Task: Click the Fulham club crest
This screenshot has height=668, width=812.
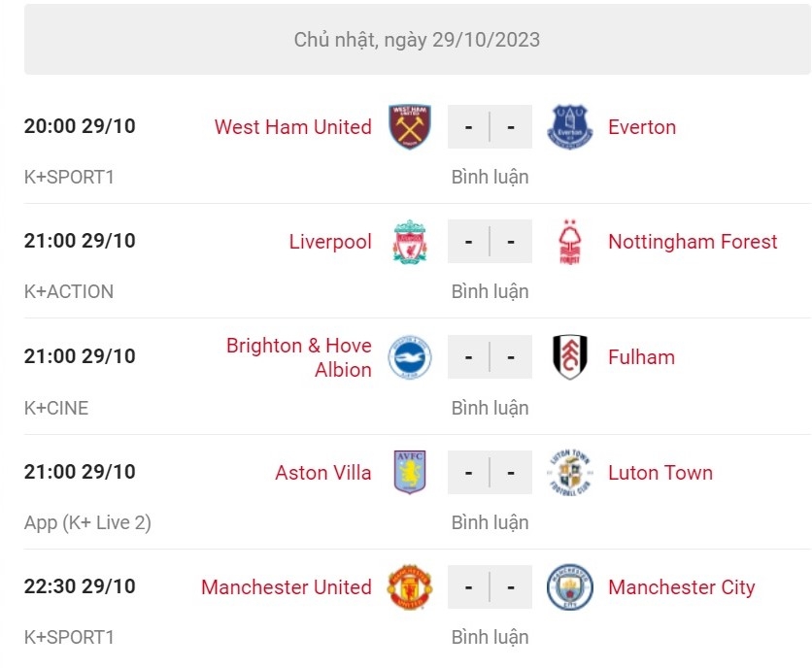Action: 569,357
